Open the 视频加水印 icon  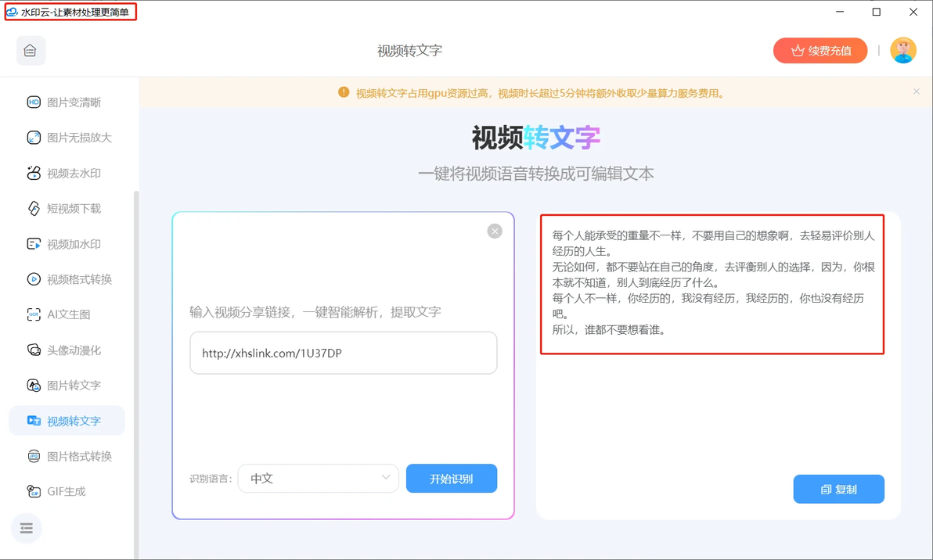[x=34, y=244]
